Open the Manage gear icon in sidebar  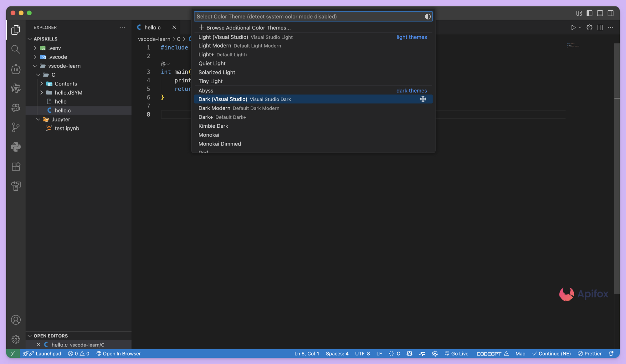pos(15,339)
